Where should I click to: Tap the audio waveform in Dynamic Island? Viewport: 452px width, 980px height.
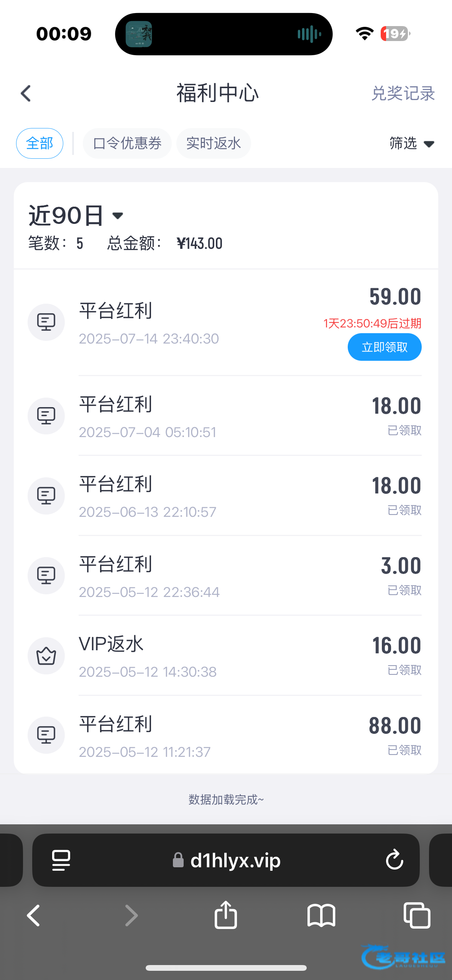(309, 34)
